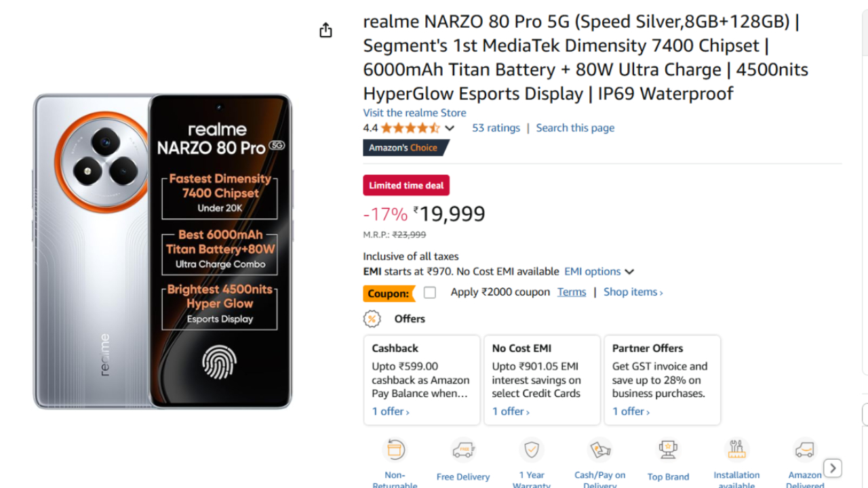
Task: Open the No Cost EMI 1 offer link
Action: (511, 411)
